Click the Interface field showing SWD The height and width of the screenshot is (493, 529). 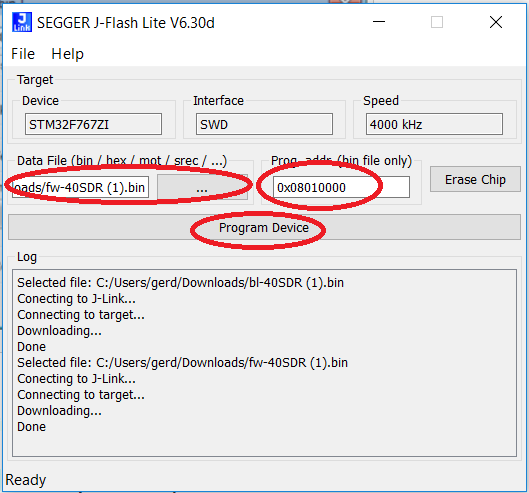click(264, 125)
